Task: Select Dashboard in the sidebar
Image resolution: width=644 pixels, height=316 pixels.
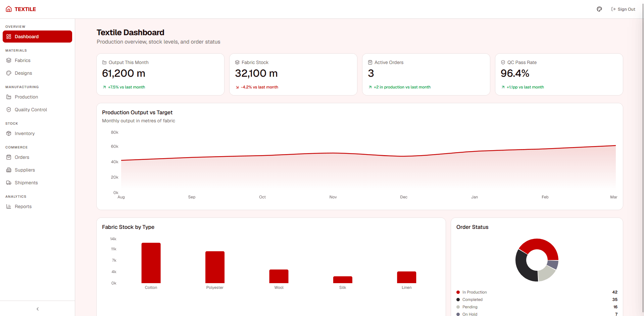Action: [x=37, y=37]
